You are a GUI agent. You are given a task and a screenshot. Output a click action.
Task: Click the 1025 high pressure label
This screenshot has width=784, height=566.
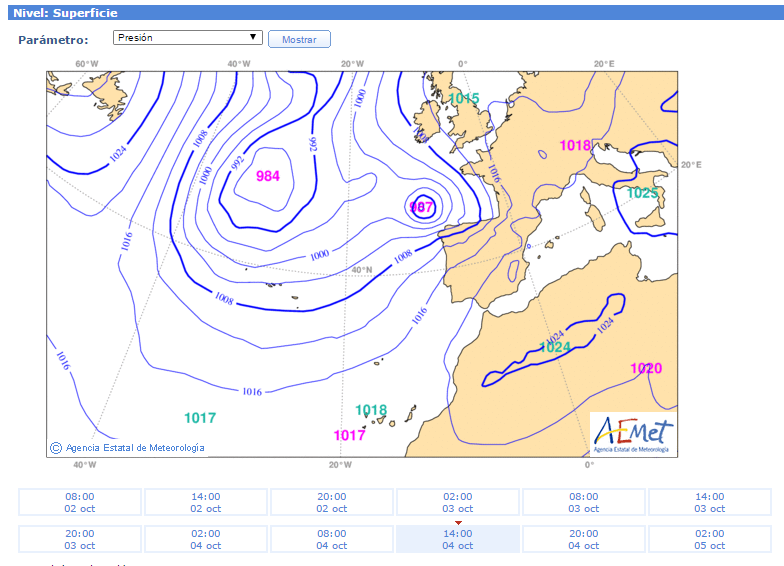point(642,193)
